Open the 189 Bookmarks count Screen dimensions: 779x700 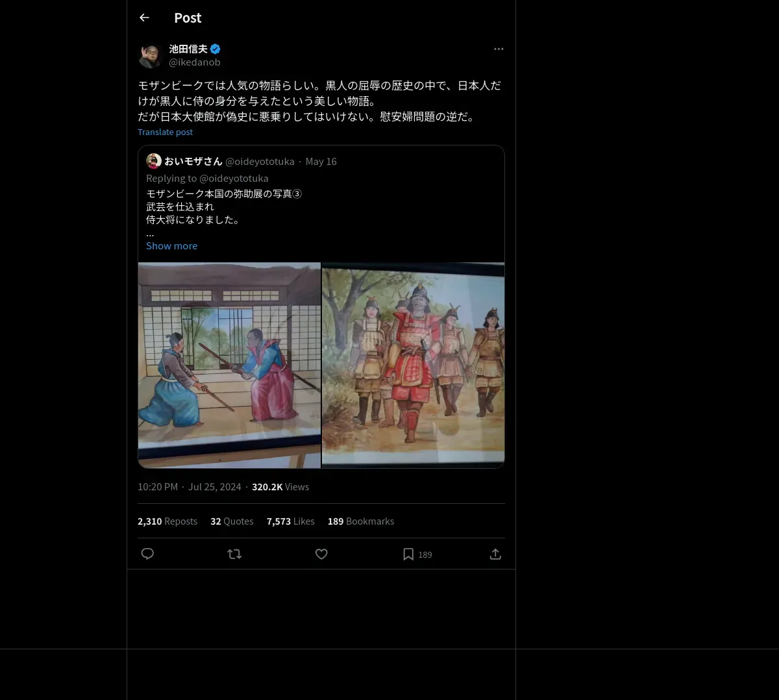pos(361,521)
